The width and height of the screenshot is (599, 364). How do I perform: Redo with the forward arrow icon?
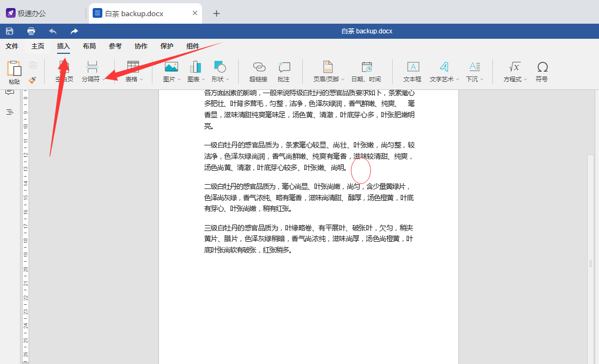pos(74,31)
